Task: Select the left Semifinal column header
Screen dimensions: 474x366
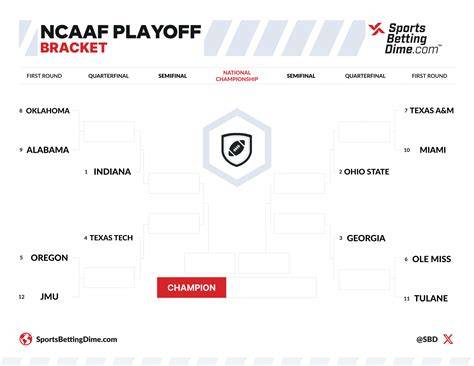Action: click(172, 76)
